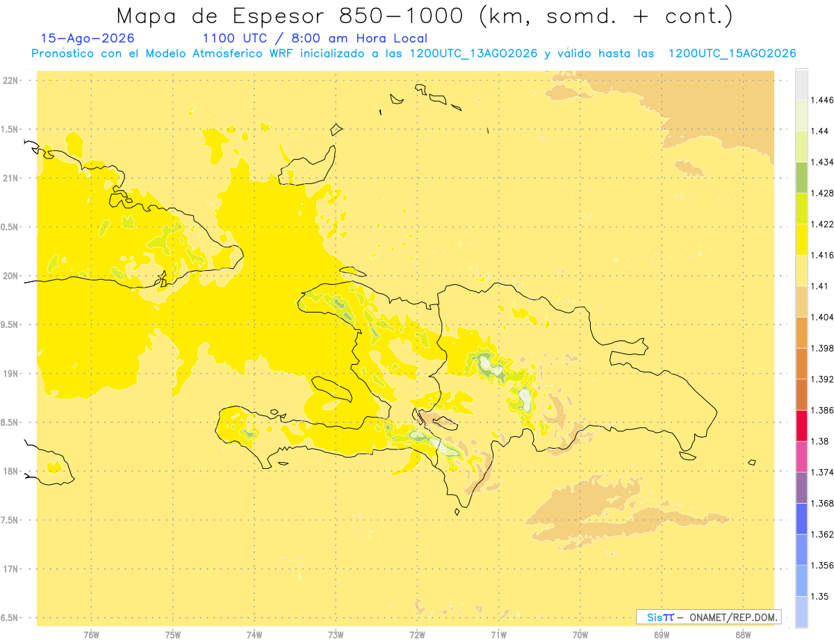This screenshot has width=834, height=644.
Task: Select the date label '15-Ago-2026'
Action: (88, 39)
